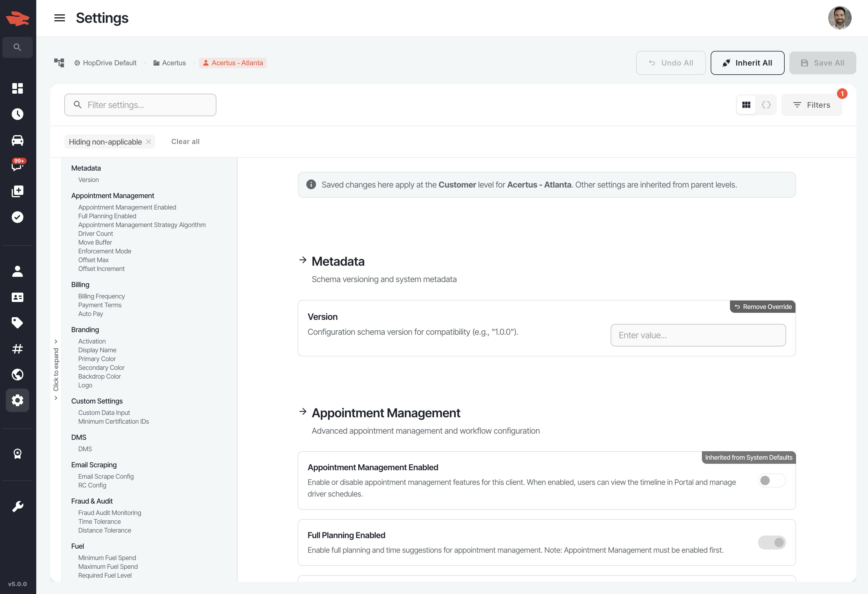Open the wrench tools icon at sidebar bottom
Image resolution: width=868 pixels, height=594 pixels.
click(17, 506)
